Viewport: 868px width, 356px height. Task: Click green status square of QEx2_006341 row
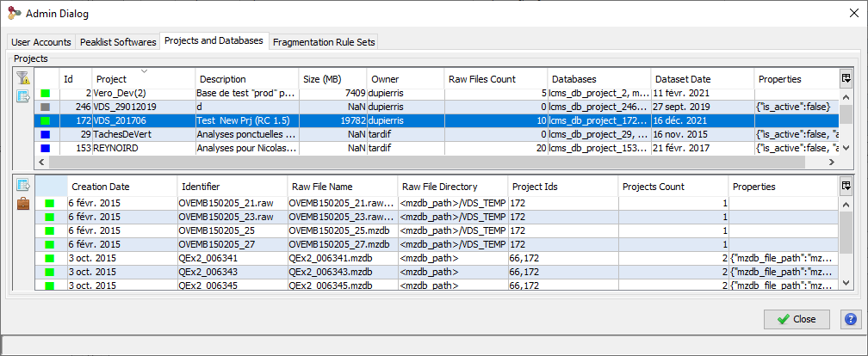(x=50, y=258)
